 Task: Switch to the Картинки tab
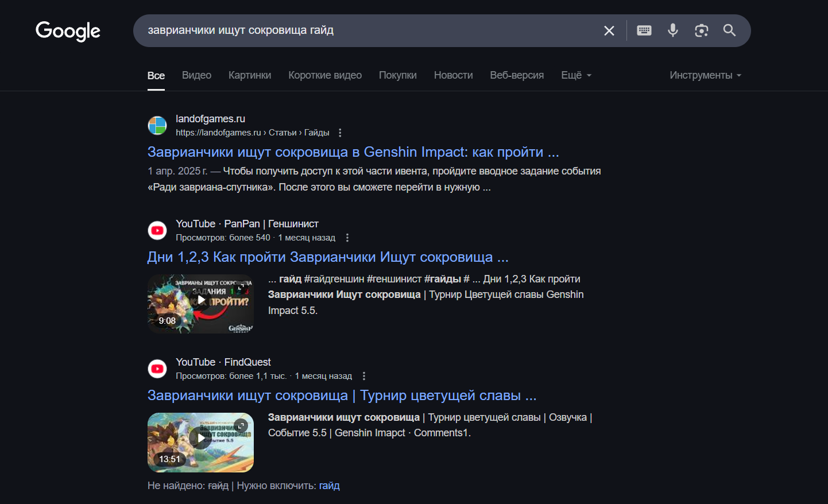click(250, 75)
